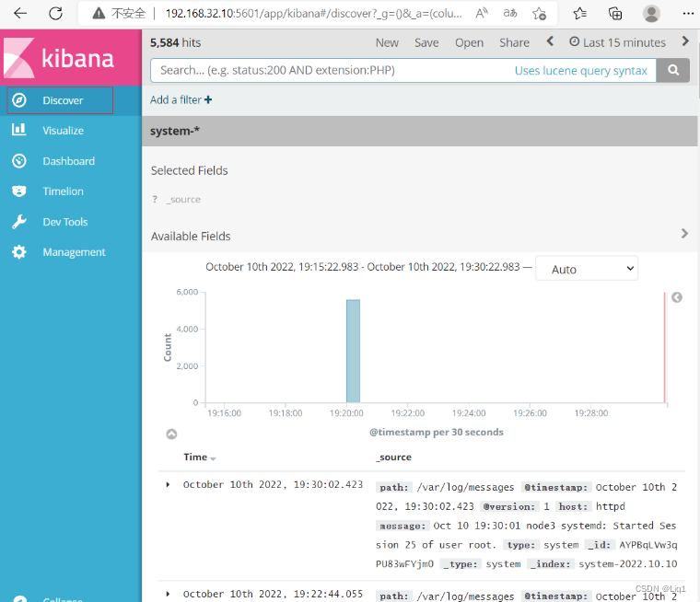The height and width of the screenshot is (602, 700).
Task: Click the Dev Tools wrench icon
Action: [x=18, y=221]
